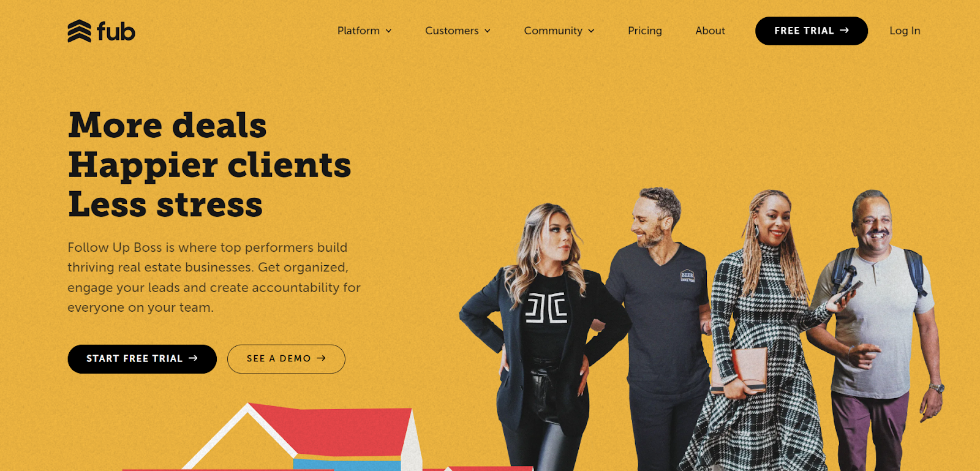980x471 pixels.
Task: Click the SEE A DEMO button
Action: click(x=286, y=359)
